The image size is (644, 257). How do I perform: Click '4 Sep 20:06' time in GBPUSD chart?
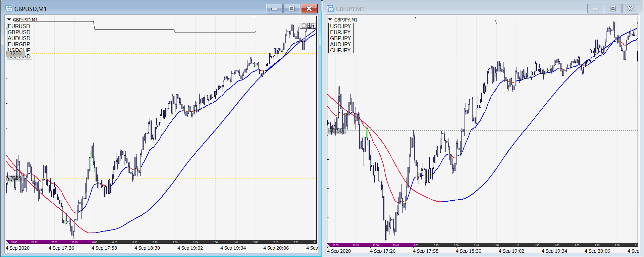tap(276, 248)
